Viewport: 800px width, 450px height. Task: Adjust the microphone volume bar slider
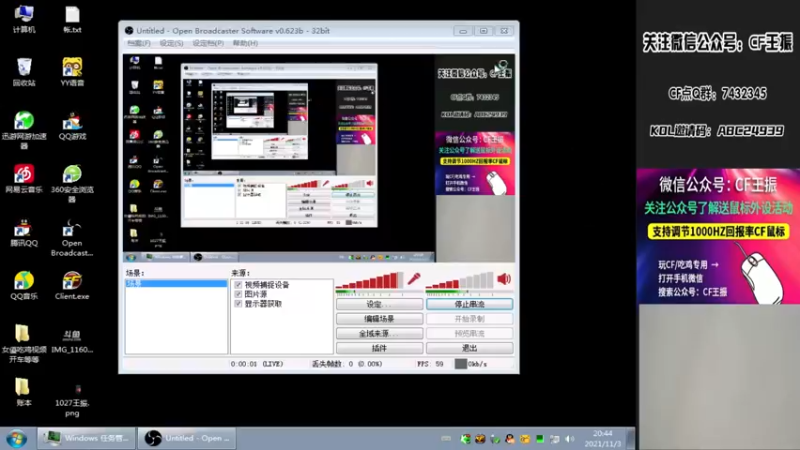pyautogui.click(x=369, y=280)
